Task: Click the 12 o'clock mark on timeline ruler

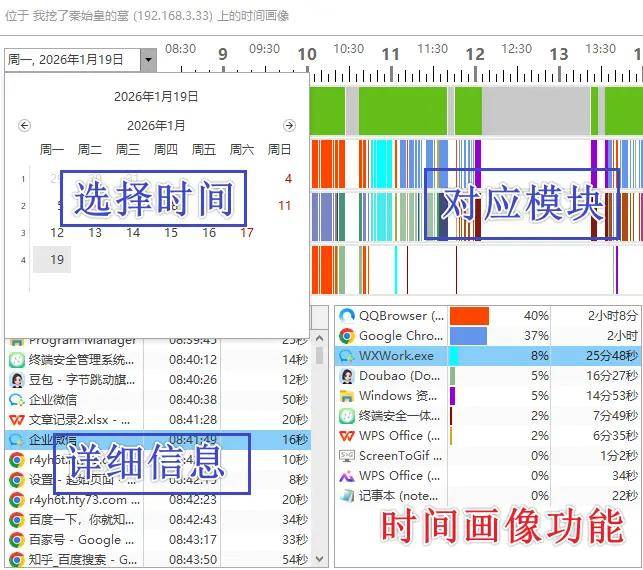Action: (475, 55)
